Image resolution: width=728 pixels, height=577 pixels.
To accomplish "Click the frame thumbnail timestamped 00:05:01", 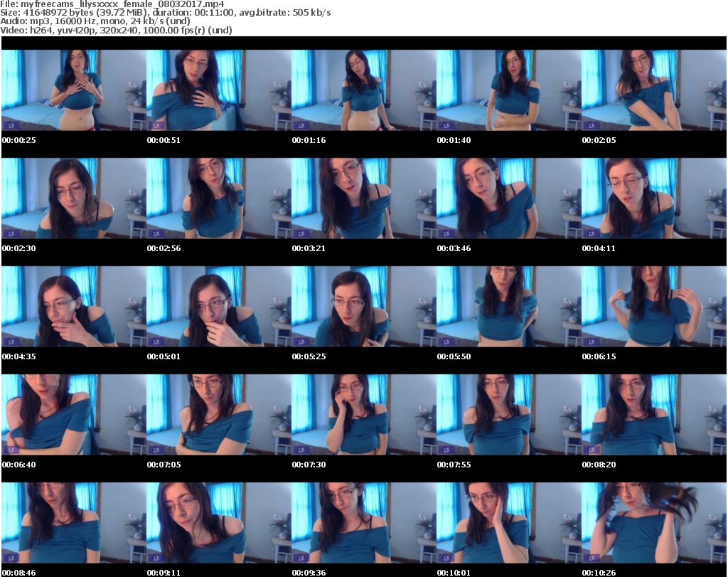I will tap(219, 307).
